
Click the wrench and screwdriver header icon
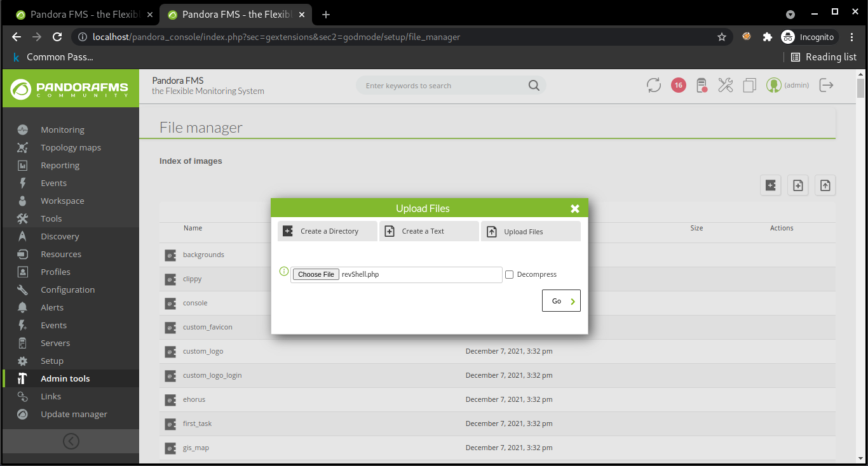pyautogui.click(x=726, y=85)
